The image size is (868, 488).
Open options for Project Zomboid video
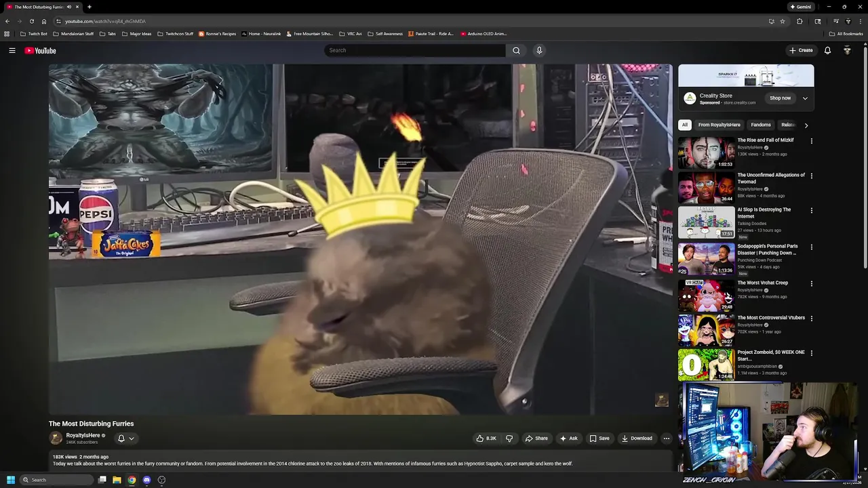coord(811,353)
